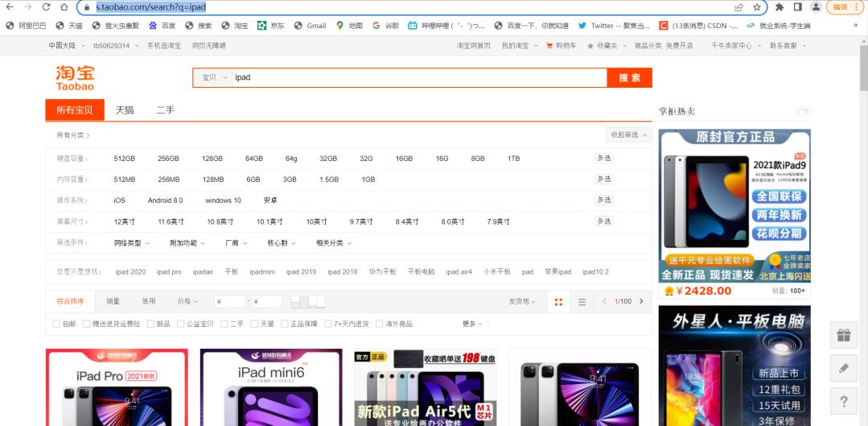Expand the 更多 options dropdown
This screenshot has height=426, width=868.
[472, 324]
